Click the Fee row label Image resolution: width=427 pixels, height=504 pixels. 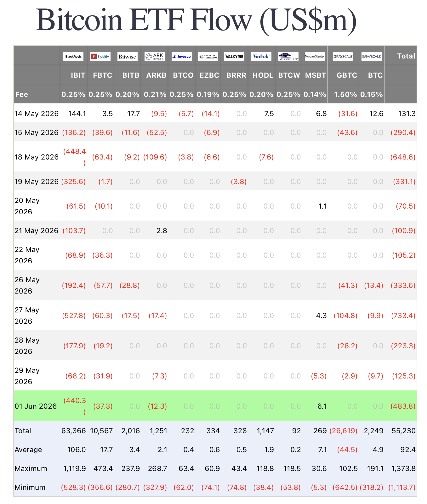(21, 94)
